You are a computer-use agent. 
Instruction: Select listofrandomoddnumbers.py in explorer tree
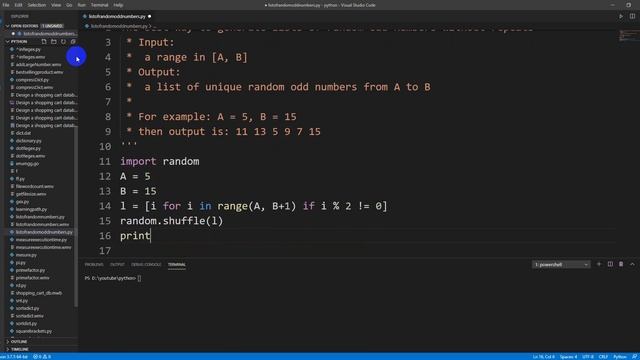pos(44,232)
